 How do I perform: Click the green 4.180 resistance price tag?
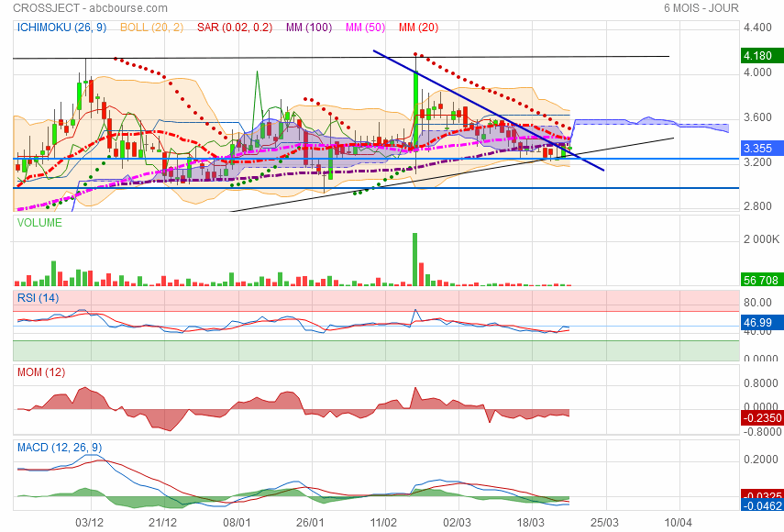(x=762, y=56)
